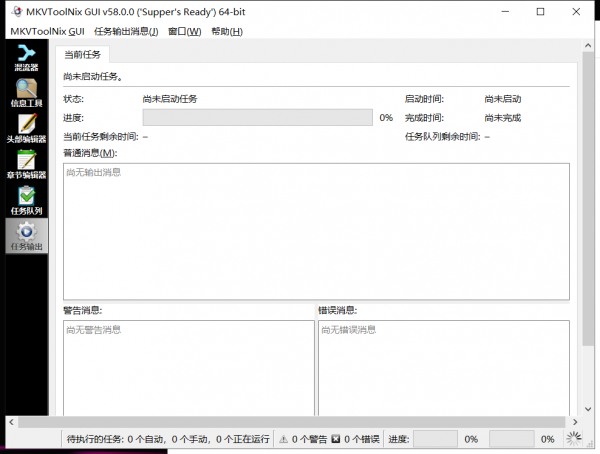Click the horizontal scrollbar right arrow
The height and width of the screenshot is (454, 600).
click(x=575, y=422)
